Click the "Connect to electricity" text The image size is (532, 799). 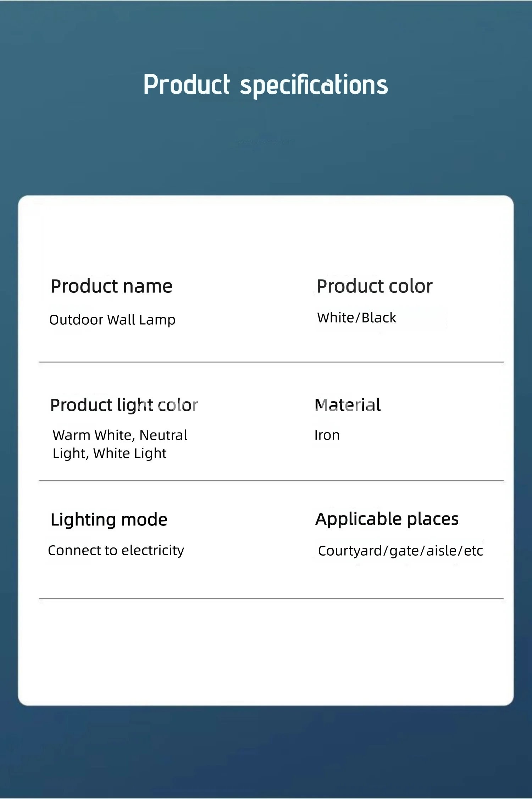pos(116,550)
